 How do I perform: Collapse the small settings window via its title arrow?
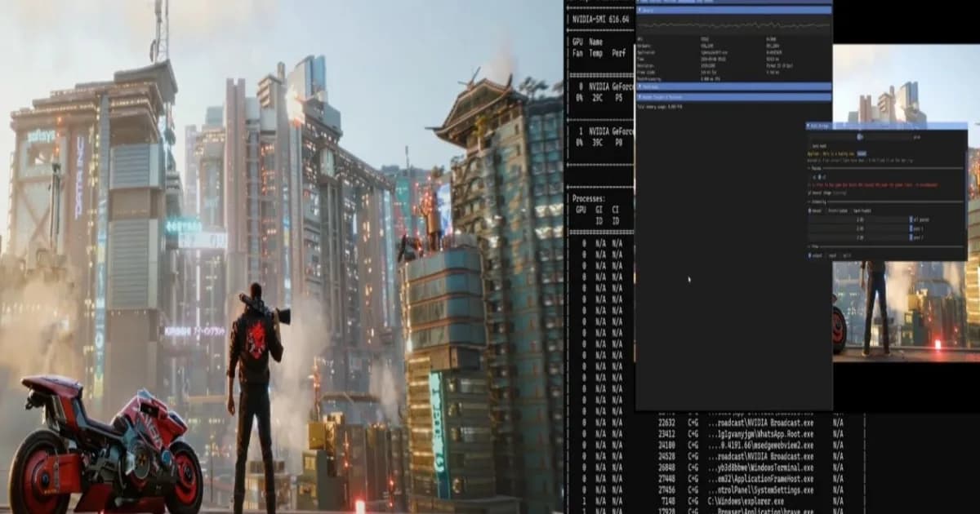[x=808, y=126]
